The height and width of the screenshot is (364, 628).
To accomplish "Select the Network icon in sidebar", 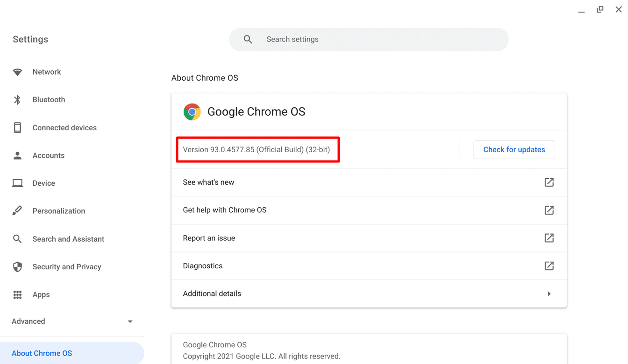I will pos(17,72).
